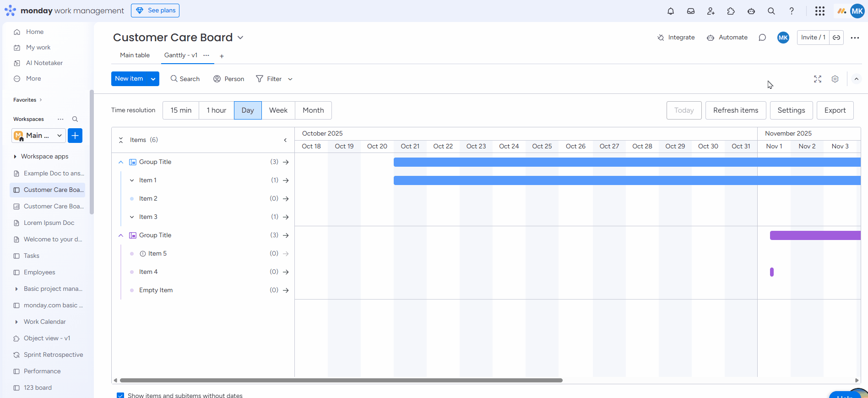Open board options three-dot menu

[x=855, y=38]
